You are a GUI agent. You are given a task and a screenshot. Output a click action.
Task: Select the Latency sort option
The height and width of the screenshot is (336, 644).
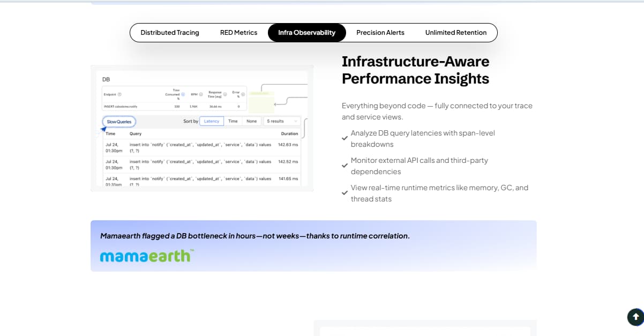coord(212,121)
